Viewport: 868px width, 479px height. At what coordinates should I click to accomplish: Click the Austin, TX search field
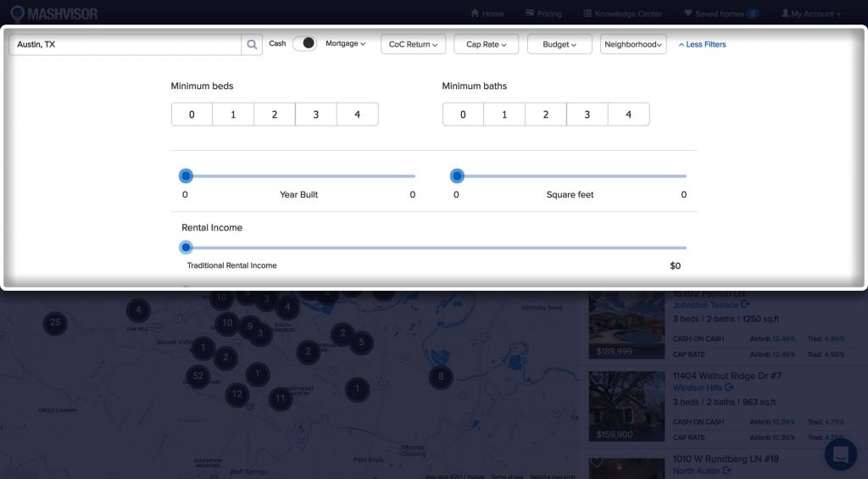click(125, 44)
